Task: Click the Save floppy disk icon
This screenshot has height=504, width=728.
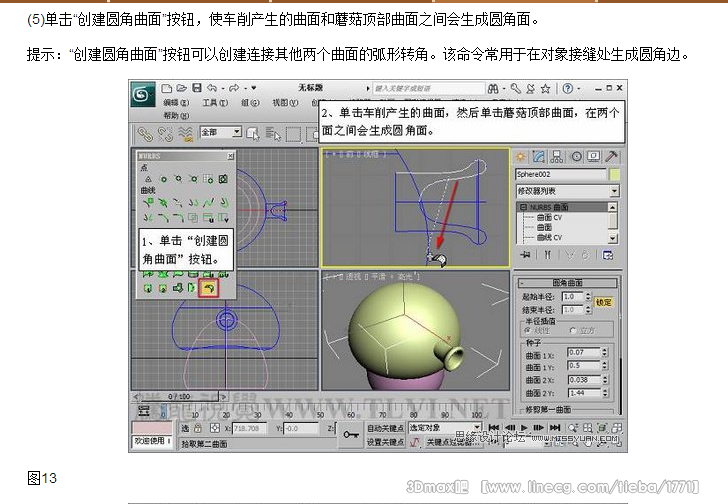Action: 197,88
